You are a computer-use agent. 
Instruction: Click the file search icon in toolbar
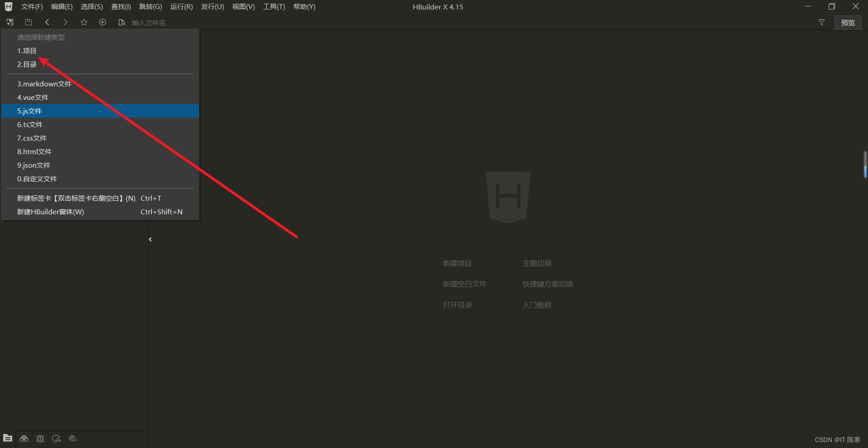pyautogui.click(x=122, y=22)
